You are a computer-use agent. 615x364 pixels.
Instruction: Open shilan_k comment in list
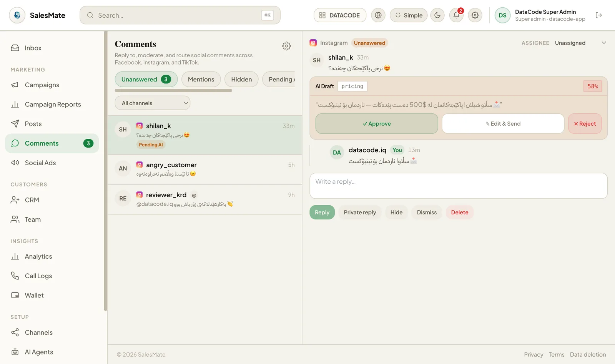205,135
